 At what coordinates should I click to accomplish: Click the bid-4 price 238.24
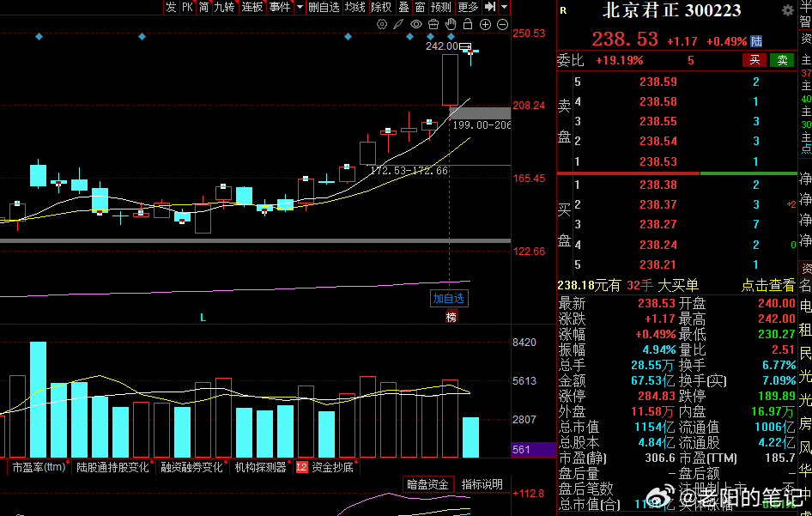tap(657, 245)
